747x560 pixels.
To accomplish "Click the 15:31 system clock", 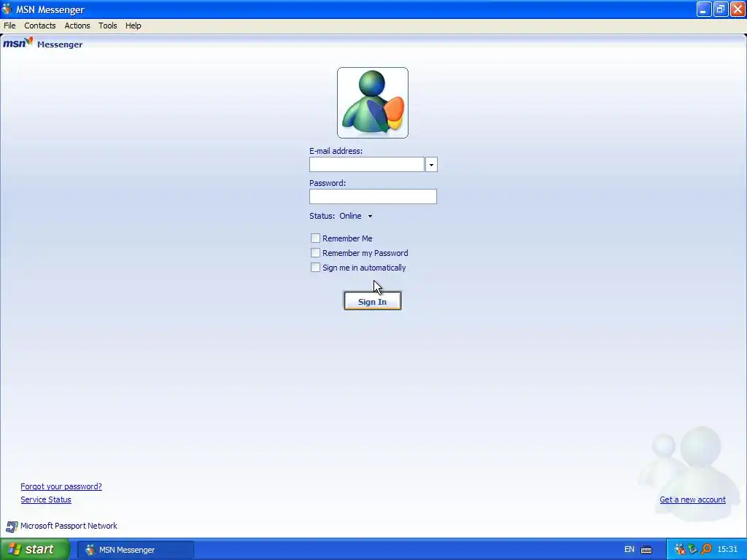I will click(x=727, y=549).
